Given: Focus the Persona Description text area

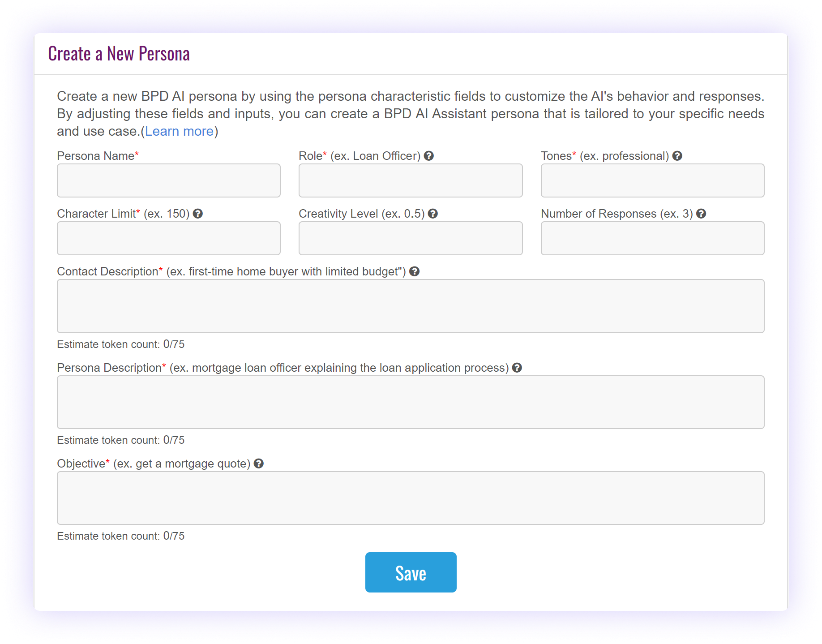Looking at the screenshot, I should 411,402.
